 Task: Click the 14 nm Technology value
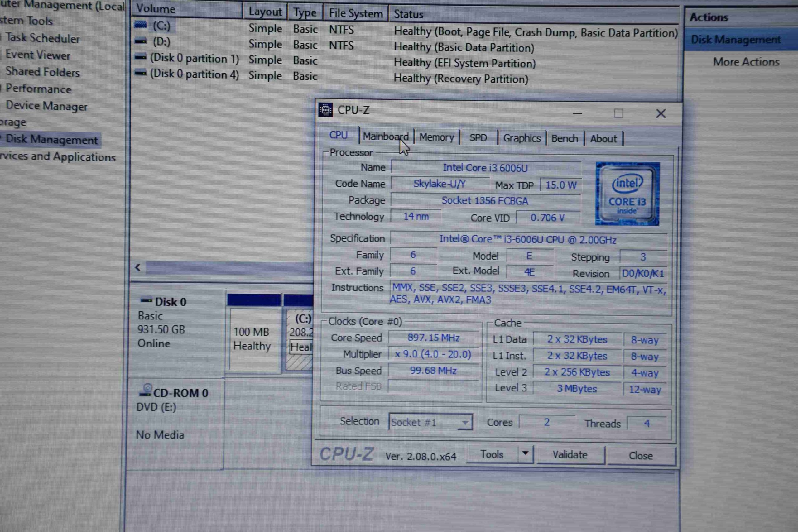tap(416, 217)
